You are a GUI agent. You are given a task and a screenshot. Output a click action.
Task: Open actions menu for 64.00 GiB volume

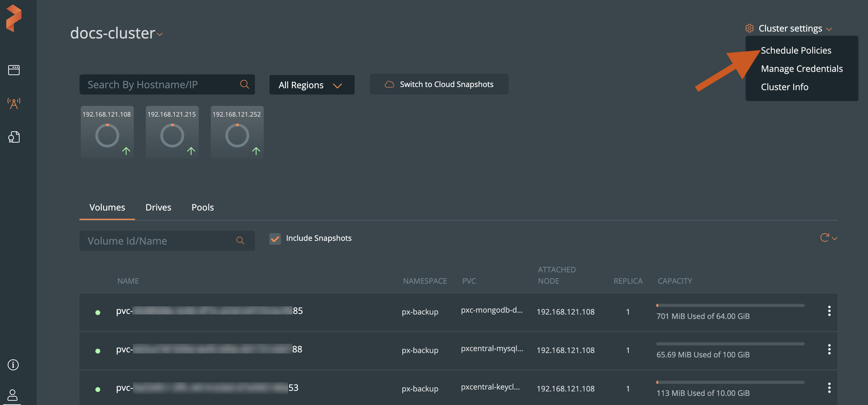829,311
